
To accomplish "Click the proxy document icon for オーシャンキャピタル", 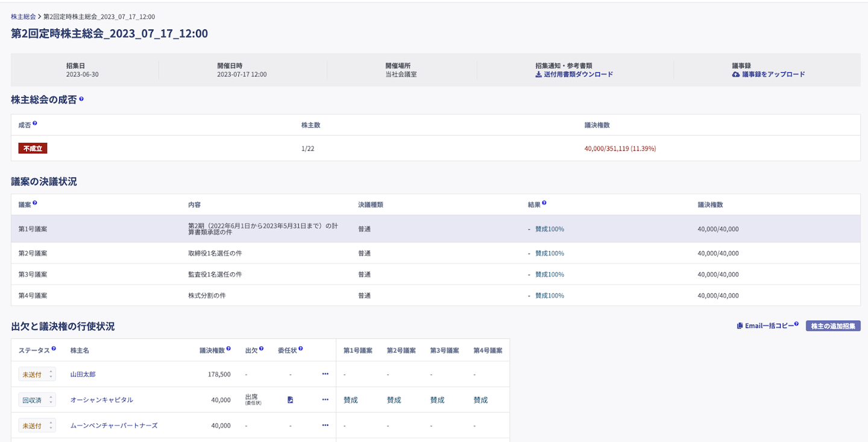I will [x=290, y=400].
